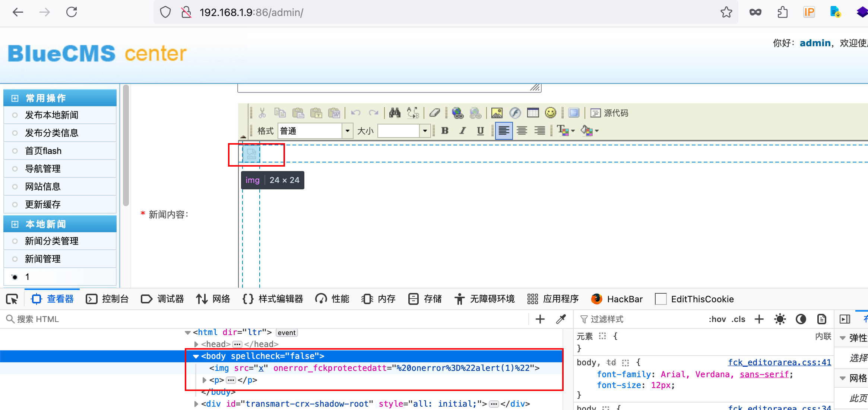868x410 pixels.
Task: Switch to the 查看器 inspector tab
Action: [x=53, y=299]
